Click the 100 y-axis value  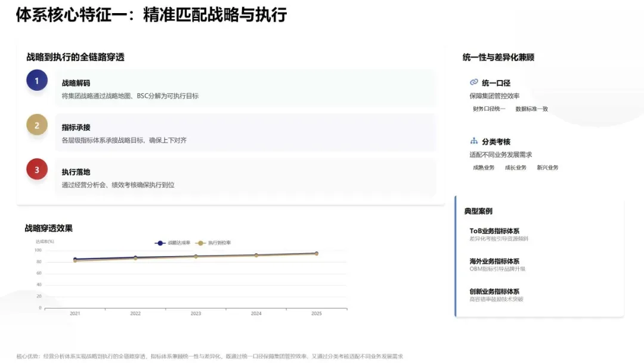(x=38, y=250)
